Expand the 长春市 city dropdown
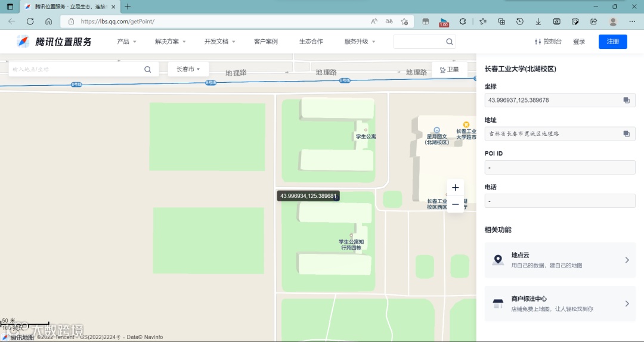644x342 pixels. tap(188, 69)
